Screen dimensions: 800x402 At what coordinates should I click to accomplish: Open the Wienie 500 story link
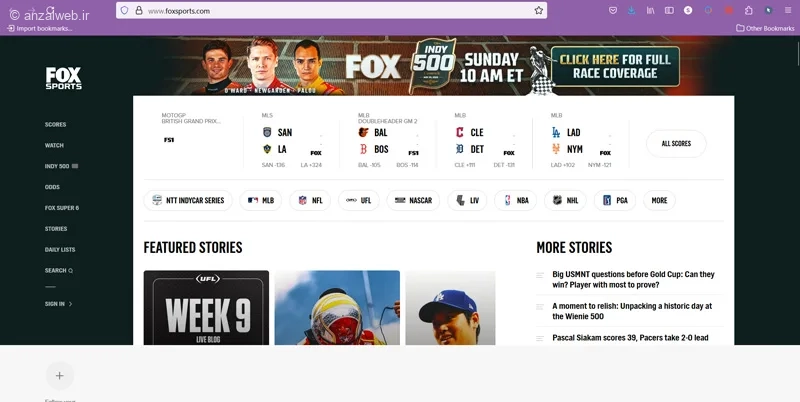click(x=632, y=311)
